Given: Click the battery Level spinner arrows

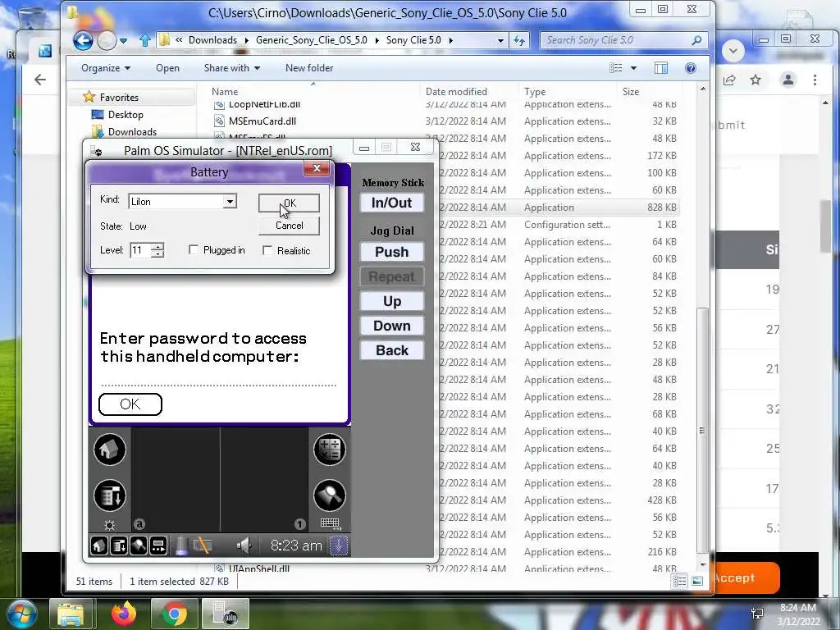Looking at the screenshot, I should [x=157, y=250].
